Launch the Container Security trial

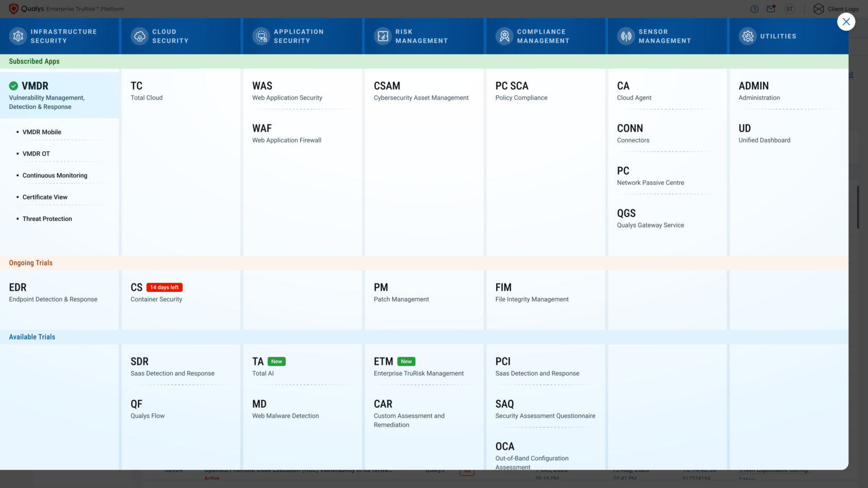136,287
